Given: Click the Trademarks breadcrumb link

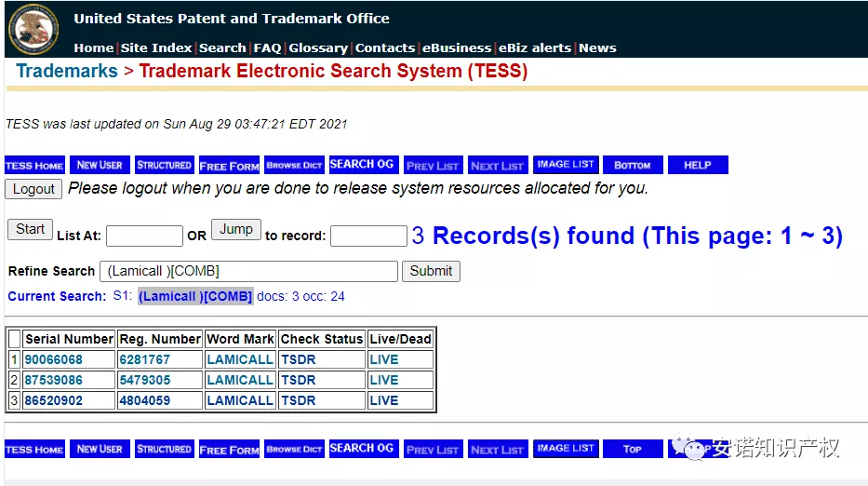Looking at the screenshot, I should [67, 71].
